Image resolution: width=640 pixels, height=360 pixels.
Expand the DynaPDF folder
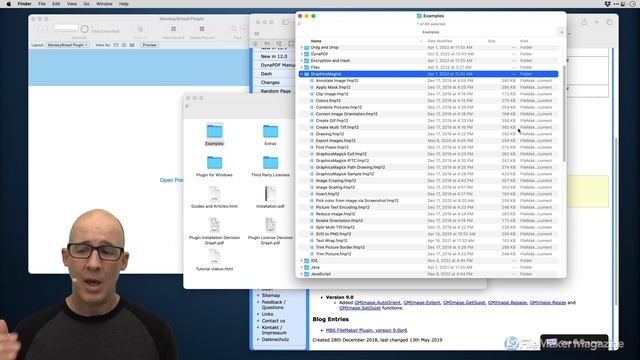(302, 54)
